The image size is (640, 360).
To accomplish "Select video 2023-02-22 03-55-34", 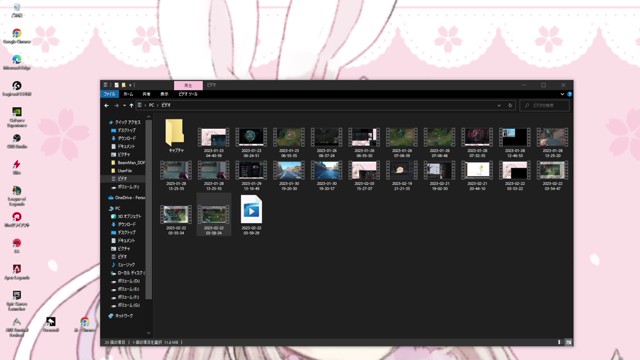I will click(176, 220).
